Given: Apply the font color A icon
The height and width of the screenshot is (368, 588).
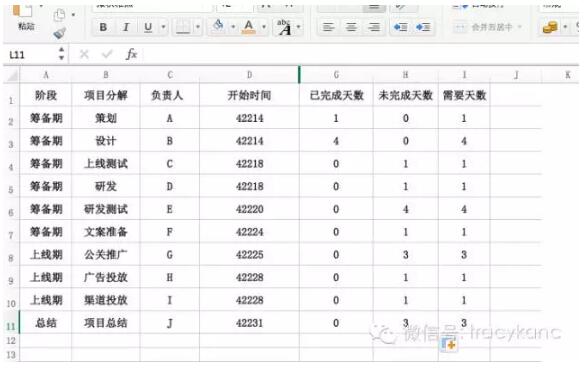Looking at the screenshot, I should [249, 27].
